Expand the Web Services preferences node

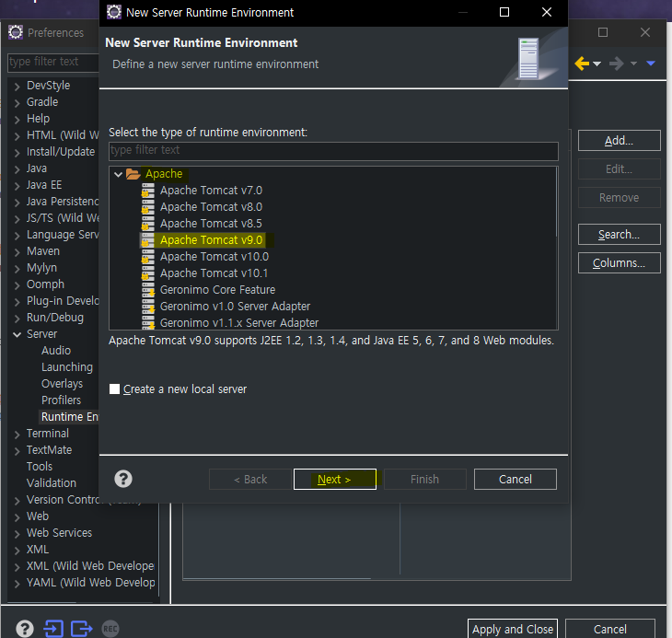pyautogui.click(x=17, y=534)
